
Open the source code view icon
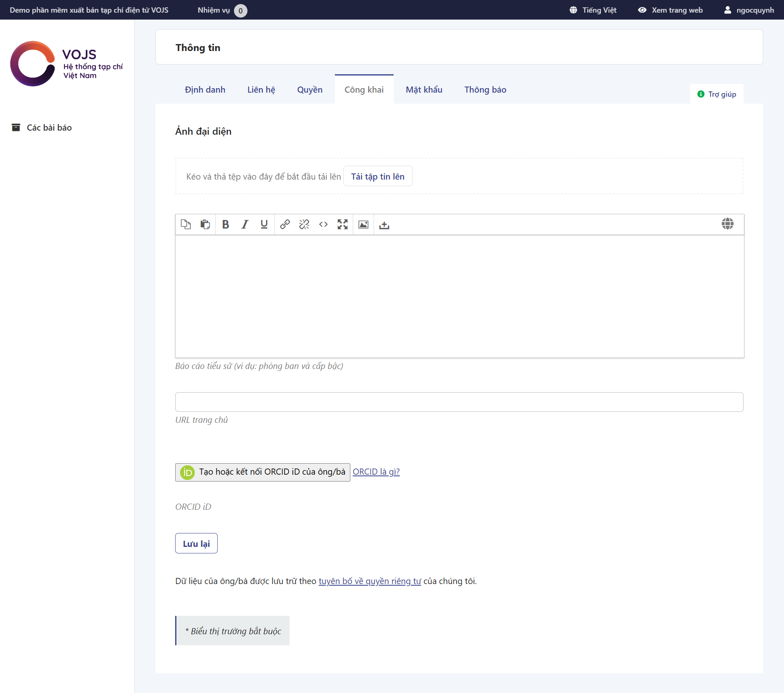pyautogui.click(x=323, y=224)
